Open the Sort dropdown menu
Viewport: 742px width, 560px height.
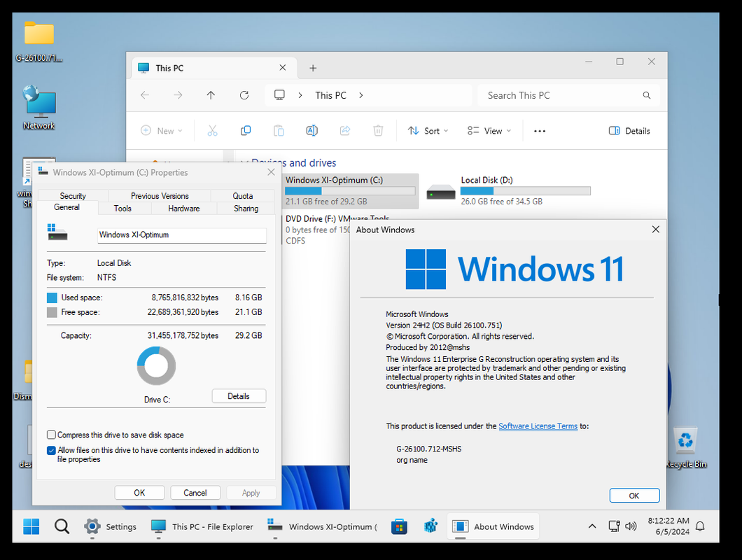tap(428, 131)
